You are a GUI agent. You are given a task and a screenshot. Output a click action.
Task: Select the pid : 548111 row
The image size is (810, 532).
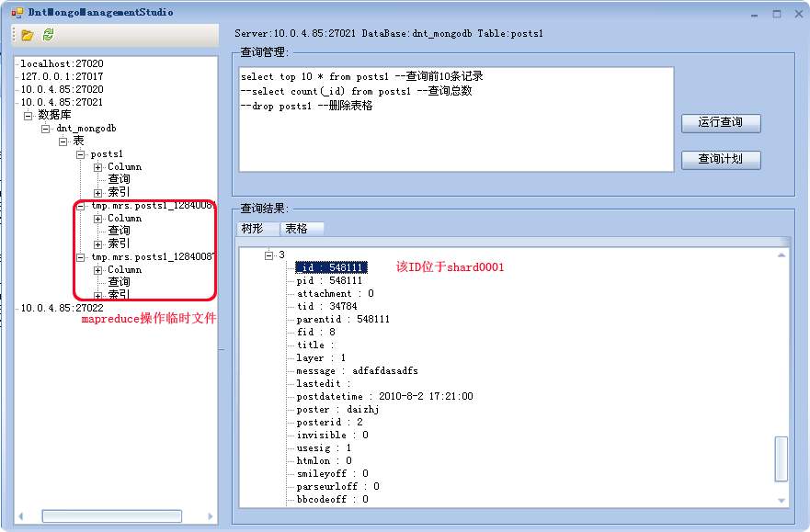329,281
